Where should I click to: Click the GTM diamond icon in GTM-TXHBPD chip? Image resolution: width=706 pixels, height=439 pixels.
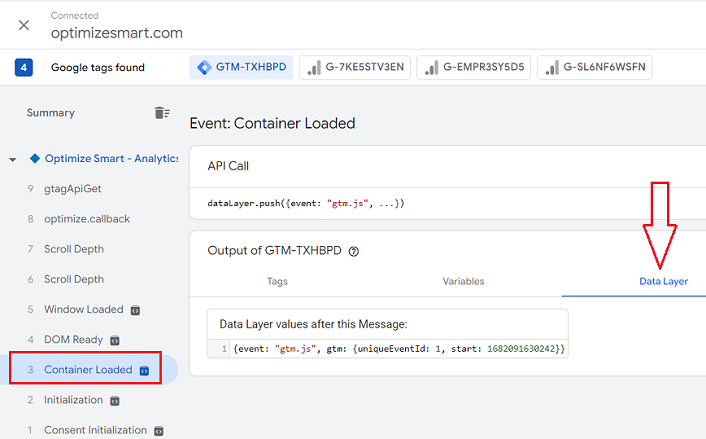tap(204, 68)
